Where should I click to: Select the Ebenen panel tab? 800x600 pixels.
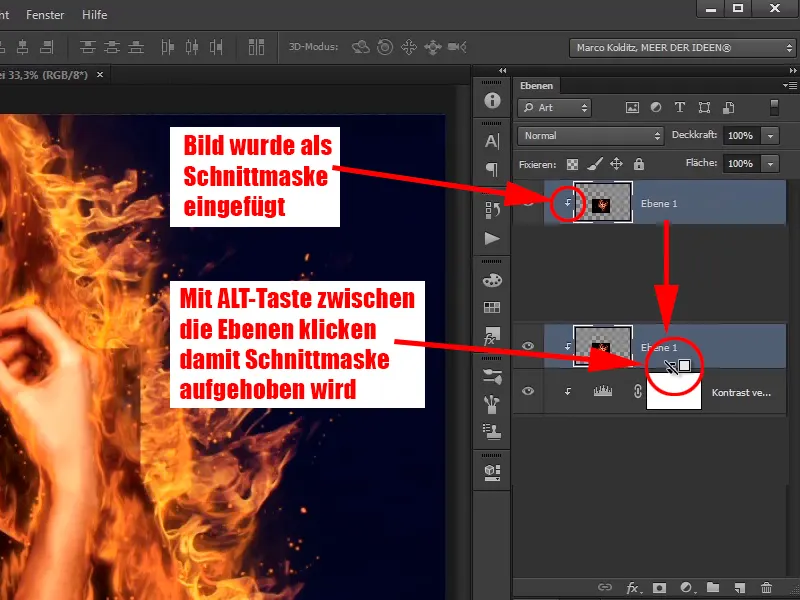[536, 86]
